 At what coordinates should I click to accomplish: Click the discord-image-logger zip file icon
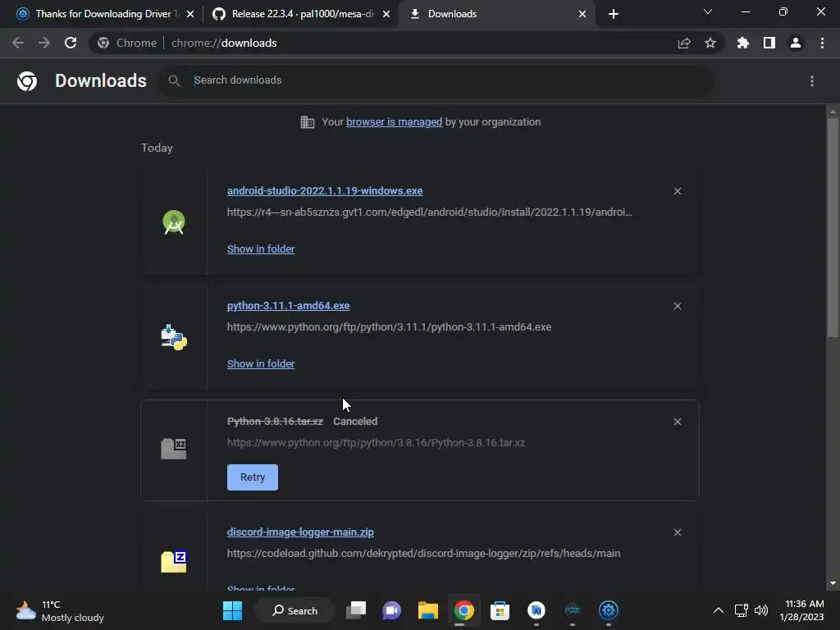tap(174, 561)
